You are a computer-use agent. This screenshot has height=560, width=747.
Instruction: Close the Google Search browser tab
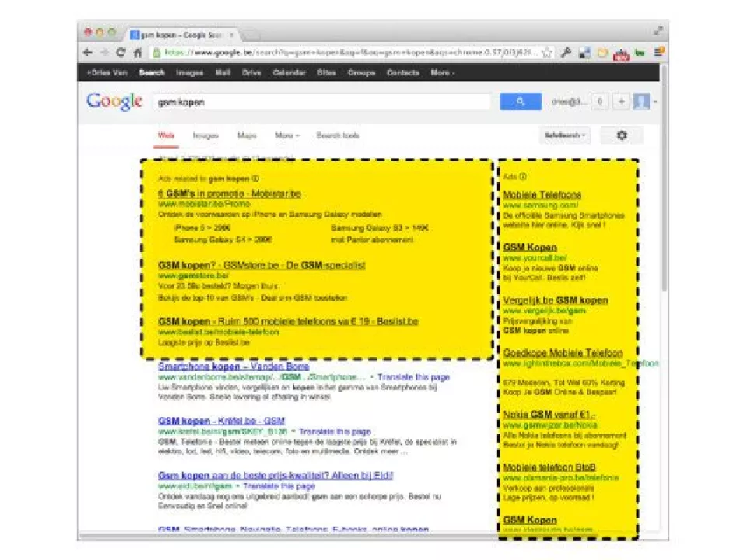[232, 35]
